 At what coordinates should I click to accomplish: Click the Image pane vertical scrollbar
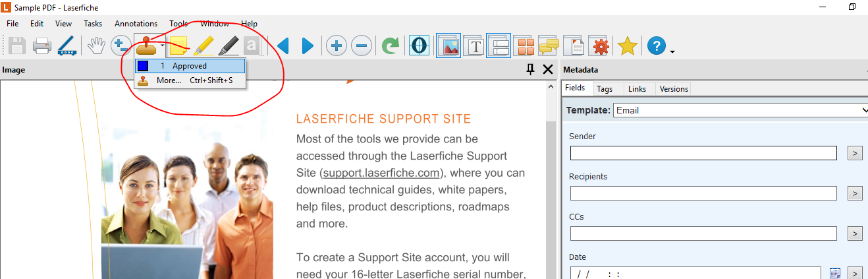pyautogui.click(x=551, y=179)
